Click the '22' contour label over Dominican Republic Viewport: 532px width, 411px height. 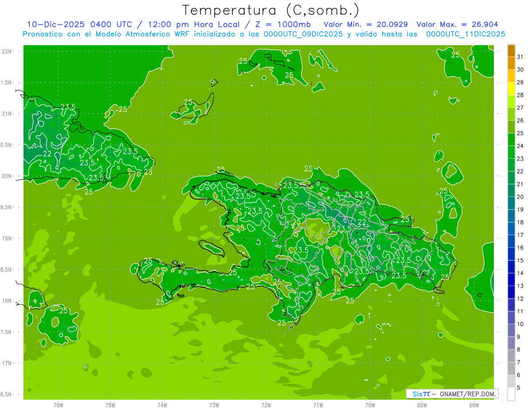tap(362, 222)
